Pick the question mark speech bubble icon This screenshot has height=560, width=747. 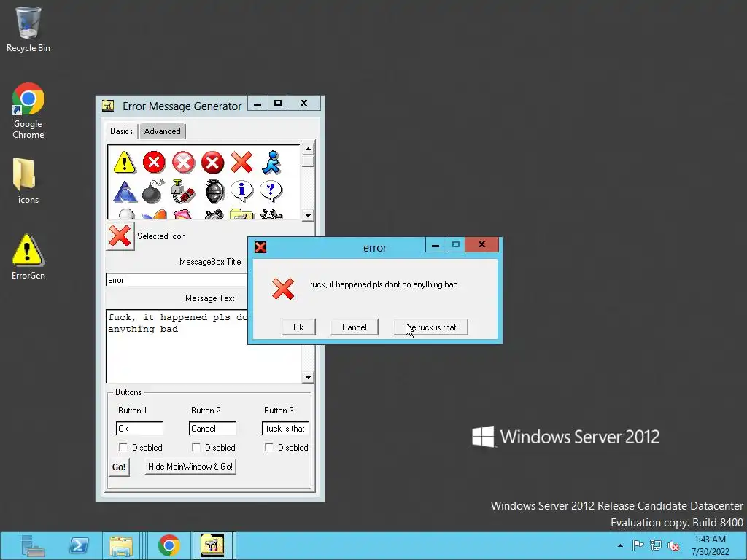coord(271,192)
